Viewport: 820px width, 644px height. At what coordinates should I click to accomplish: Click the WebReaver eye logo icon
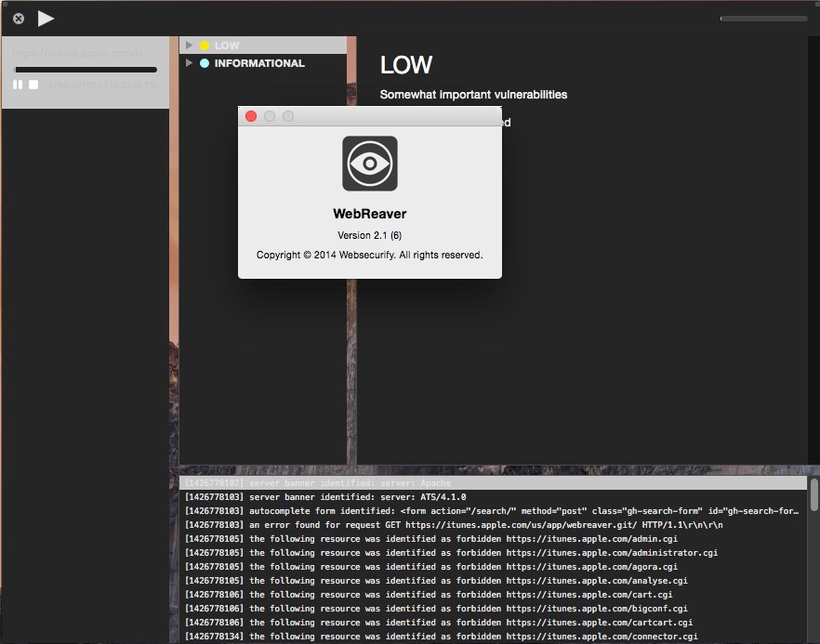(370, 164)
